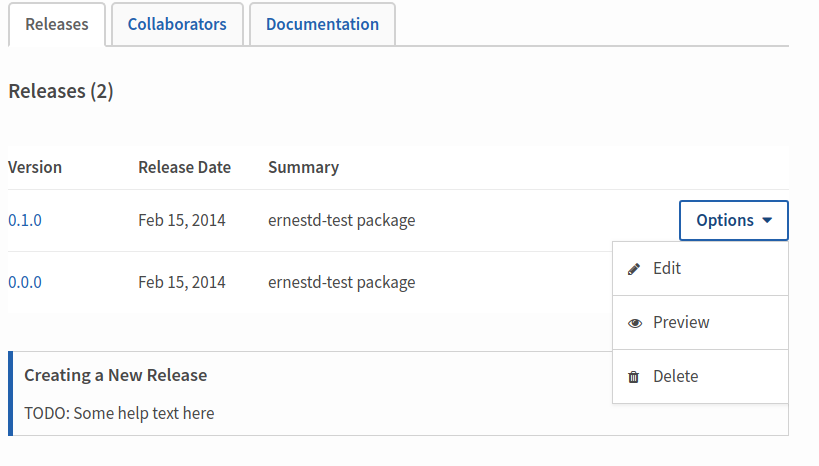Viewport: 819px width, 466px height.
Task: Switch to the Collaborators tab
Action: point(177,24)
